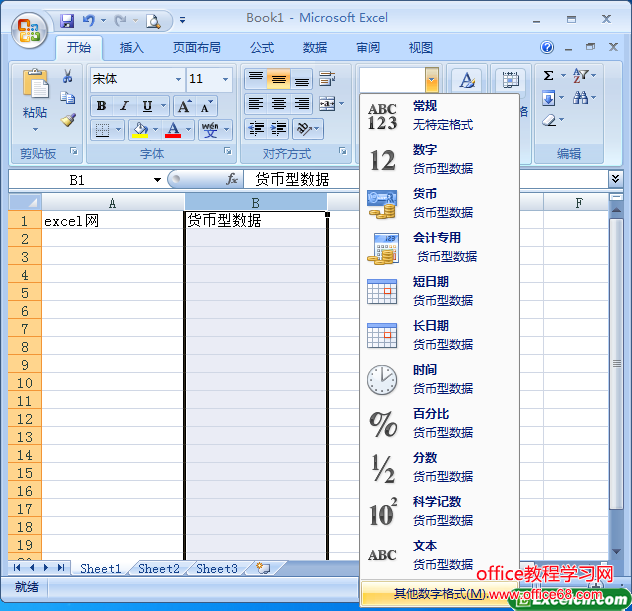Switch to the 公式 ribbon tab
Screen dimensions: 632x611
[x=262, y=48]
